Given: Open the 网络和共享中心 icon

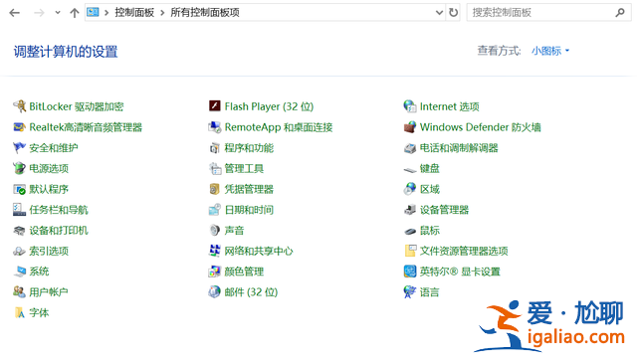Looking at the screenshot, I should [215, 252].
